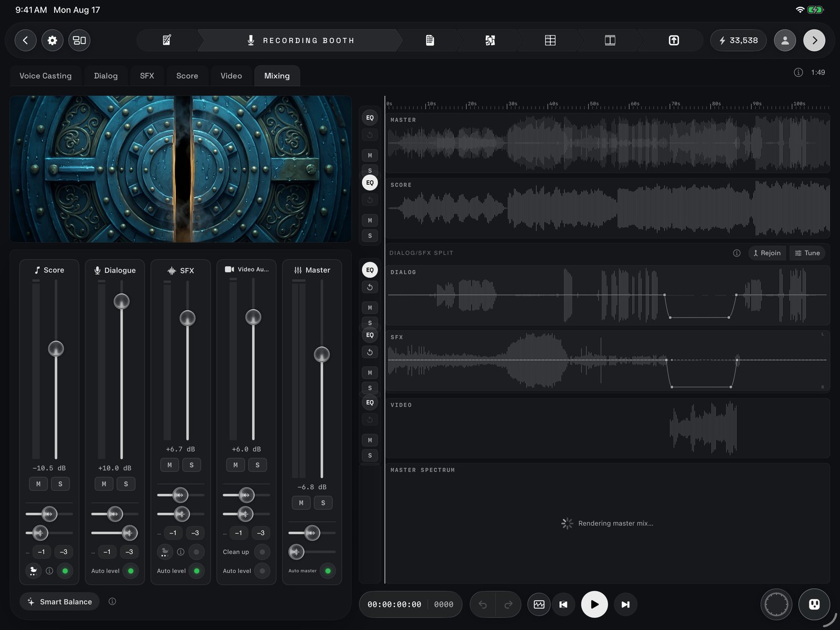The height and width of the screenshot is (630, 840).
Task: Reset the SFX track with its revert icon
Action: pos(370,352)
